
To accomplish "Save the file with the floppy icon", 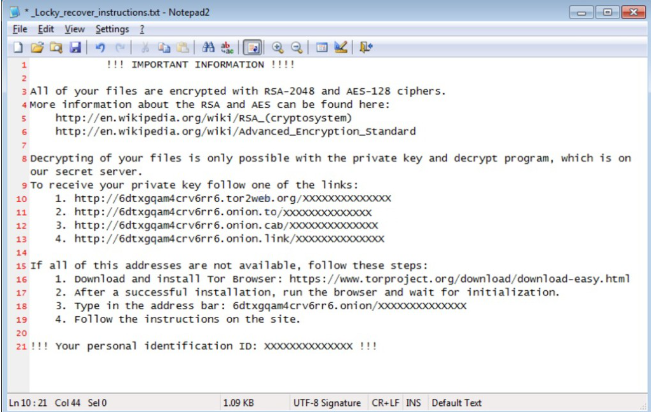I will (x=75, y=47).
